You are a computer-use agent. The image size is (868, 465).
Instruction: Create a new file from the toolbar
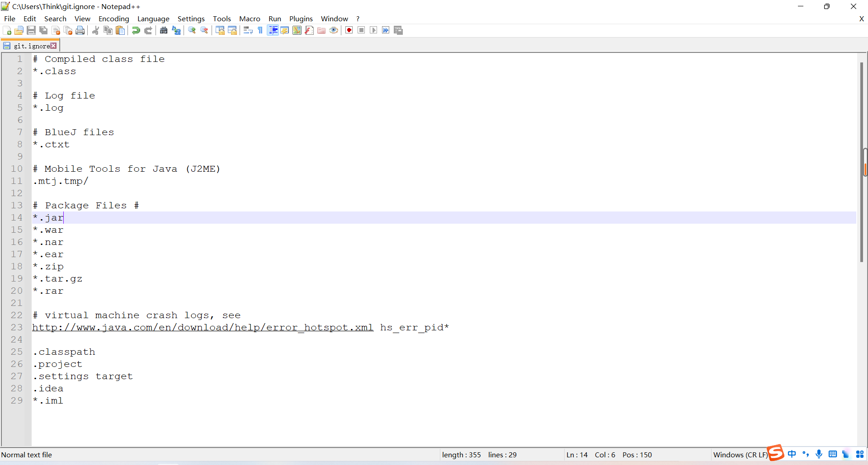[7, 30]
